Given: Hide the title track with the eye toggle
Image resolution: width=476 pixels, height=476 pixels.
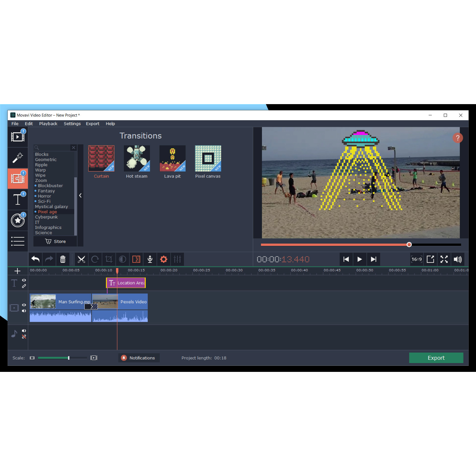Looking at the screenshot, I should pos(24,280).
